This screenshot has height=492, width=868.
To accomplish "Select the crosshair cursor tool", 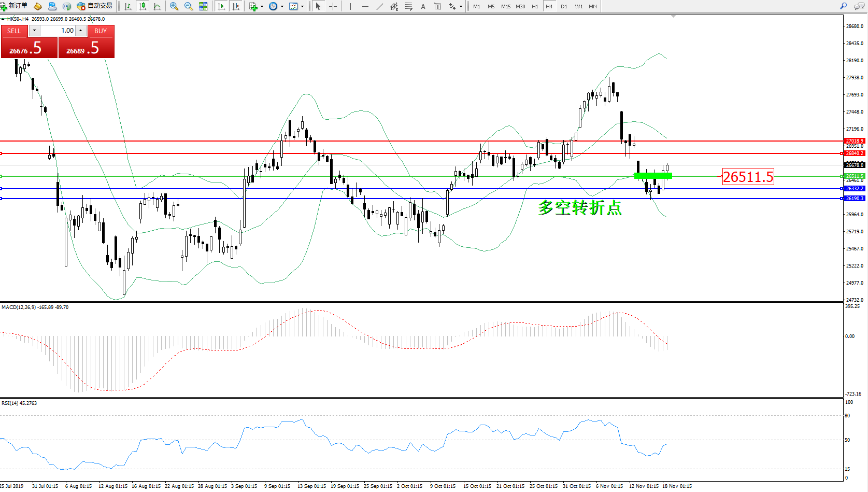I will [333, 6].
